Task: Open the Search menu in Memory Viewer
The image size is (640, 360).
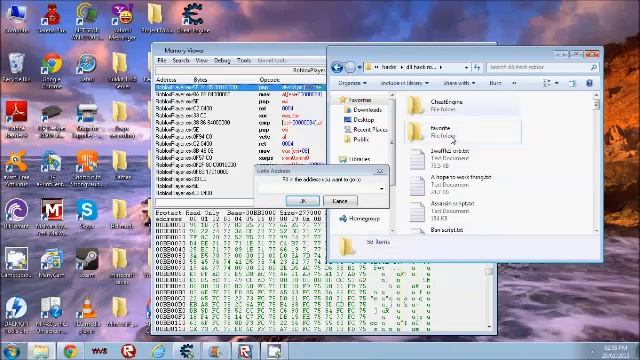Action: [181, 60]
